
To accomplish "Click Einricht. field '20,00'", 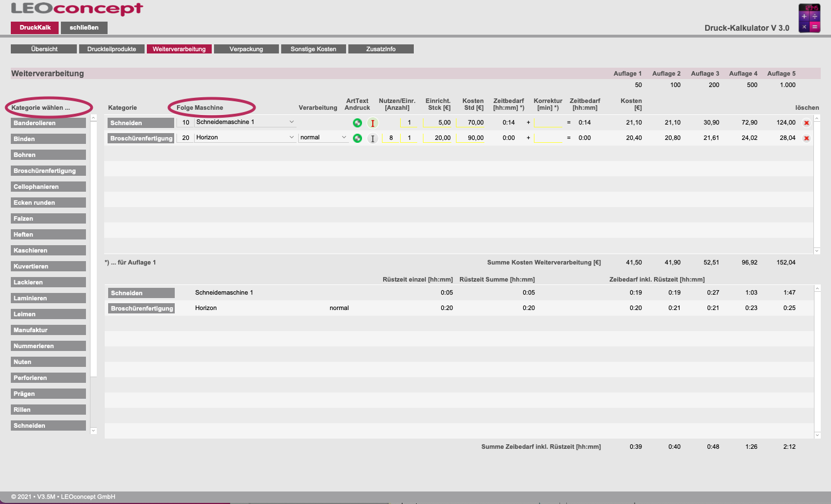I will click(x=437, y=138).
